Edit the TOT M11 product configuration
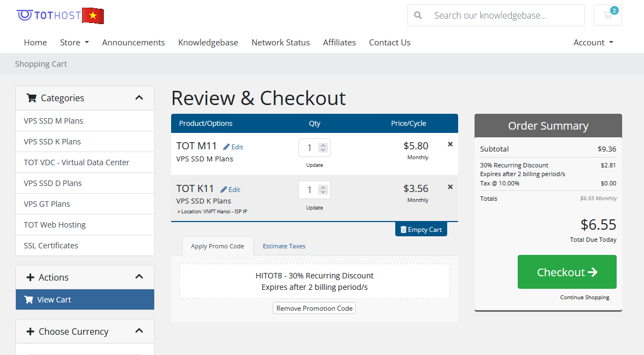This screenshot has height=355, width=644. coord(233,147)
